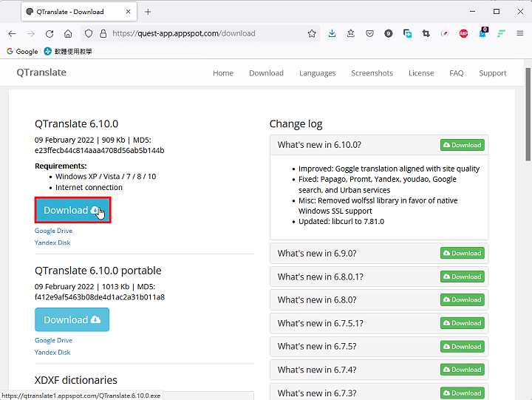The image size is (532, 400).
Task: Open the browser home page icon
Action: pos(68,33)
